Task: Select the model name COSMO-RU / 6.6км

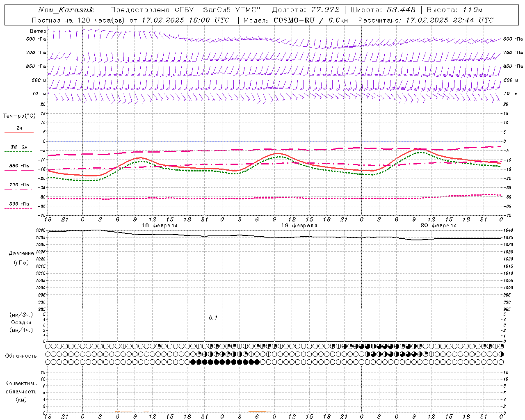Action: click(x=310, y=20)
